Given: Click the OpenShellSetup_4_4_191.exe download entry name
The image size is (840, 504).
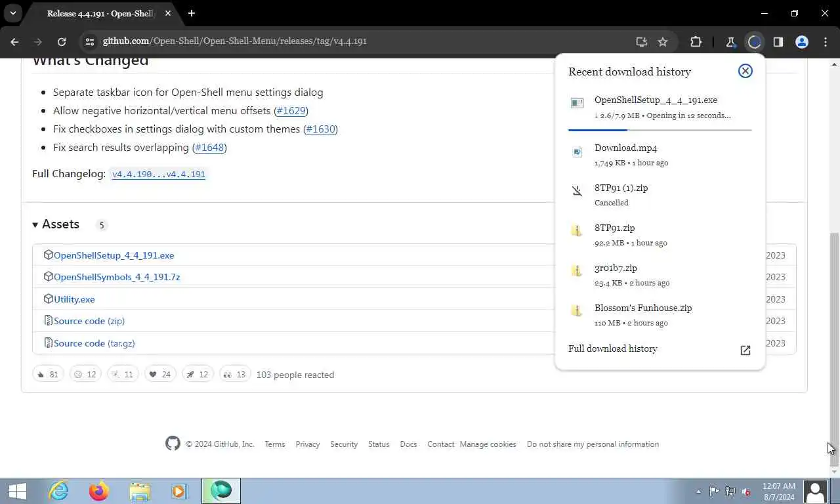Looking at the screenshot, I should click(656, 100).
